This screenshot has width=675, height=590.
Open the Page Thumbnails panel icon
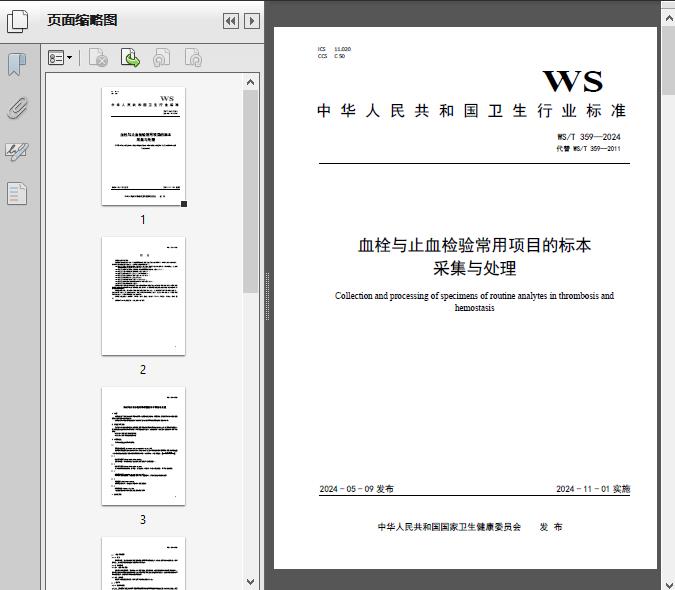point(18,21)
